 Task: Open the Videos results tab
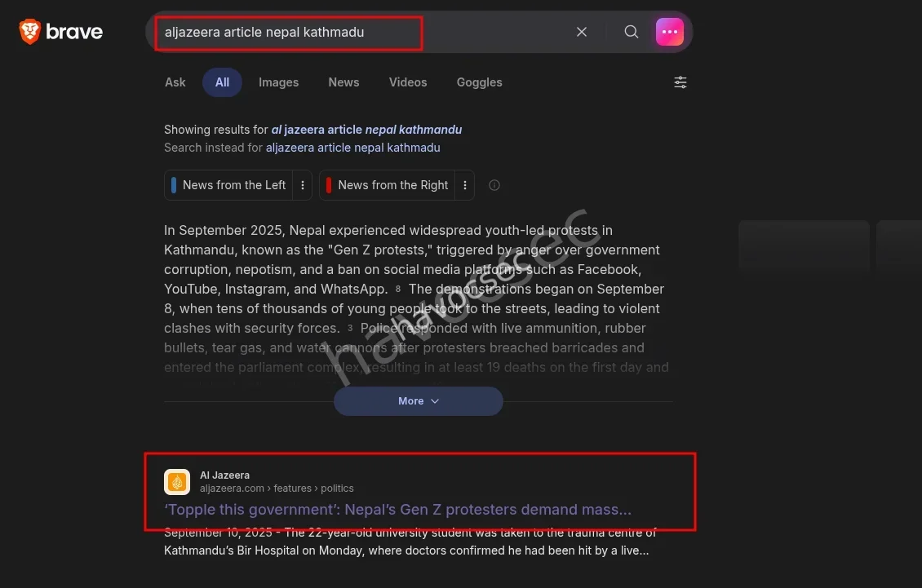point(408,82)
